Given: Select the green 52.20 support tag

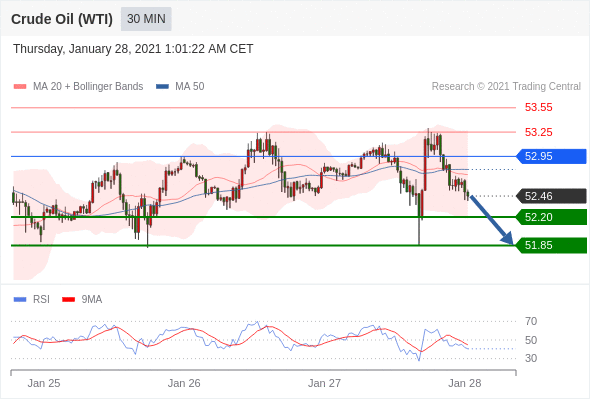Looking at the screenshot, I should click(x=551, y=217).
